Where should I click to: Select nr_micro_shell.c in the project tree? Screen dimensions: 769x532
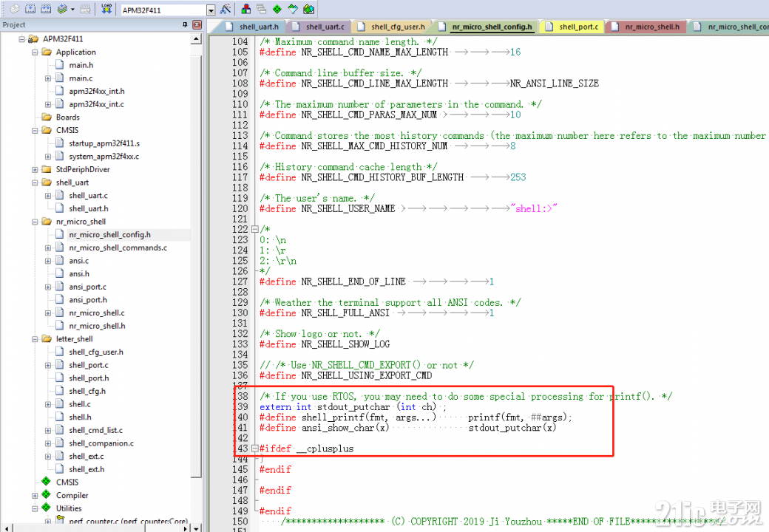97,313
